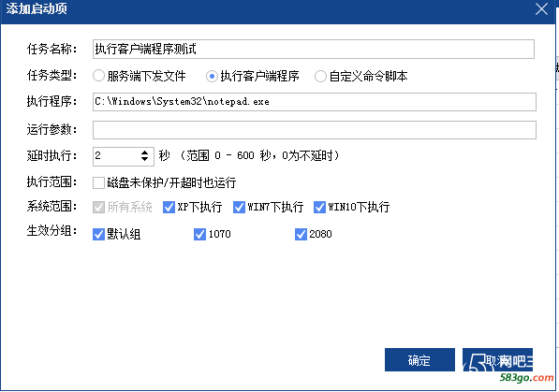
Task: Enable 磁盘未保护/开超时也运行 checkbox
Action: pos(98,182)
